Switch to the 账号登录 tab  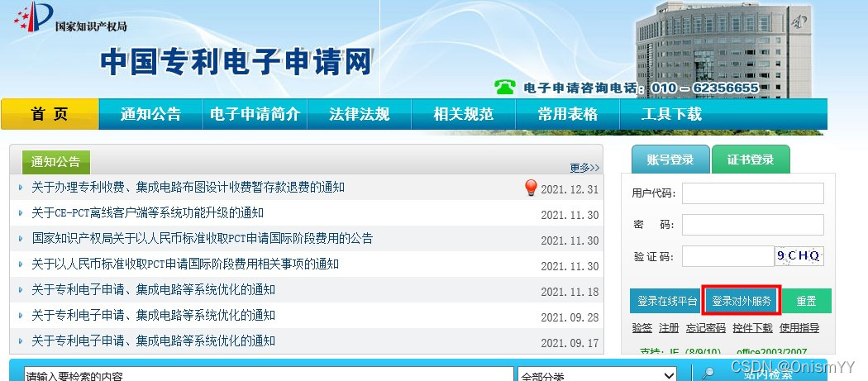(x=670, y=160)
